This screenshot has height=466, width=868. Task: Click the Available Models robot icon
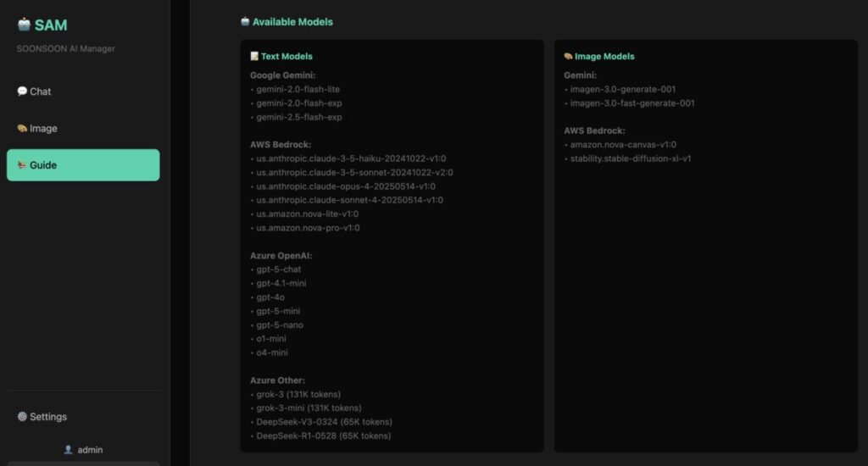pos(245,21)
